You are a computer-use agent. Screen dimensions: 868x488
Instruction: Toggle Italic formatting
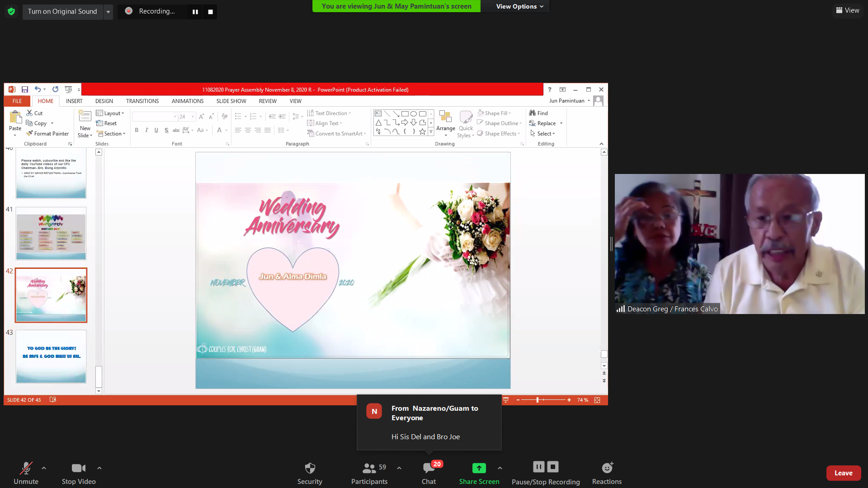pyautogui.click(x=146, y=130)
